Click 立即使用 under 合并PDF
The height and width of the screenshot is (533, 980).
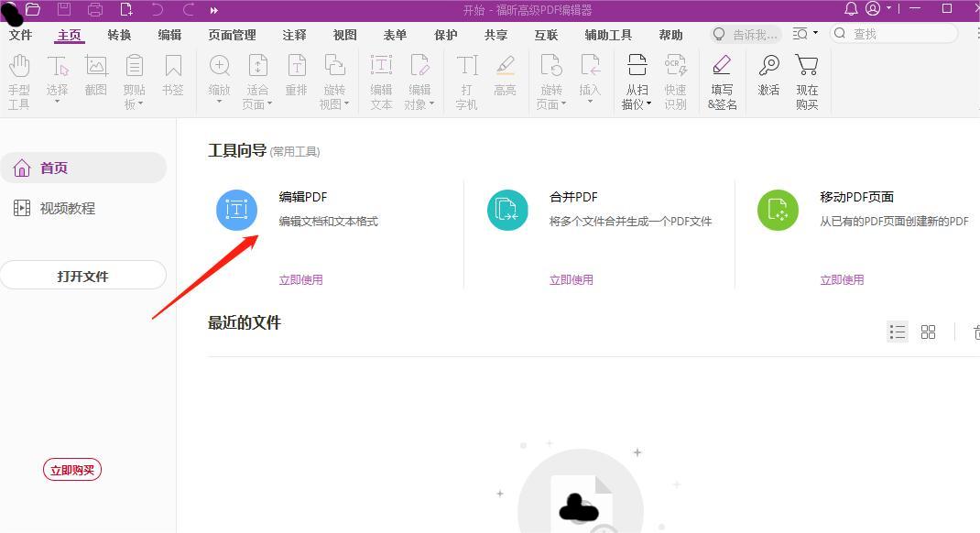(x=572, y=279)
